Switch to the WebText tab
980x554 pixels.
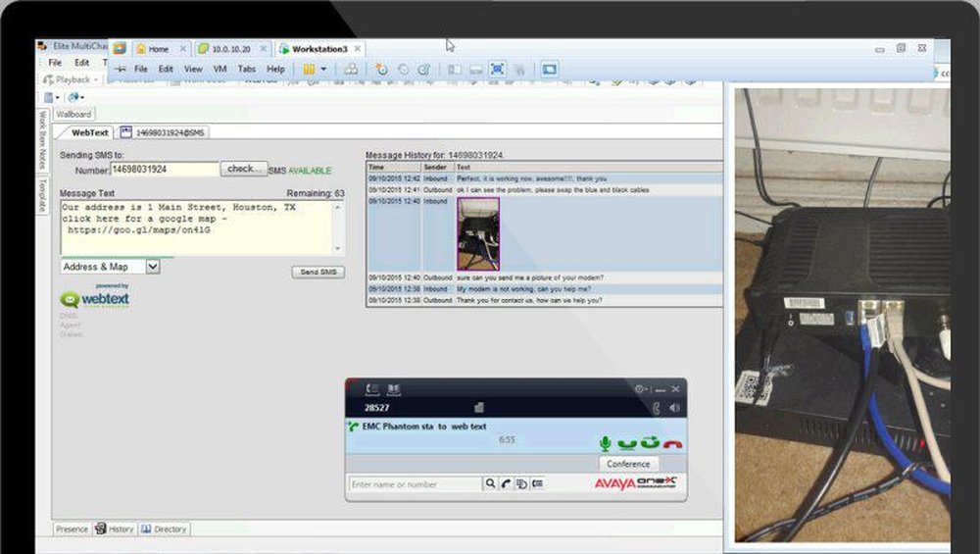tap(89, 132)
